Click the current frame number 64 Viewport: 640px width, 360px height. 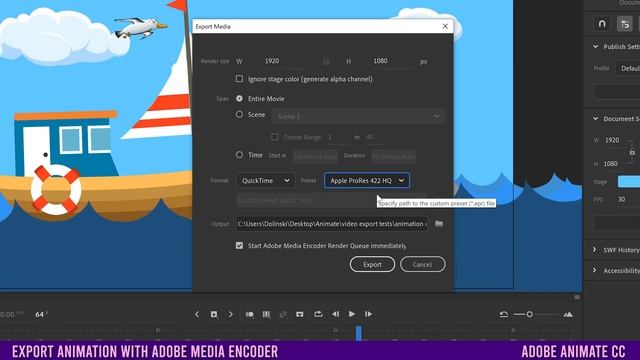click(39, 314)
